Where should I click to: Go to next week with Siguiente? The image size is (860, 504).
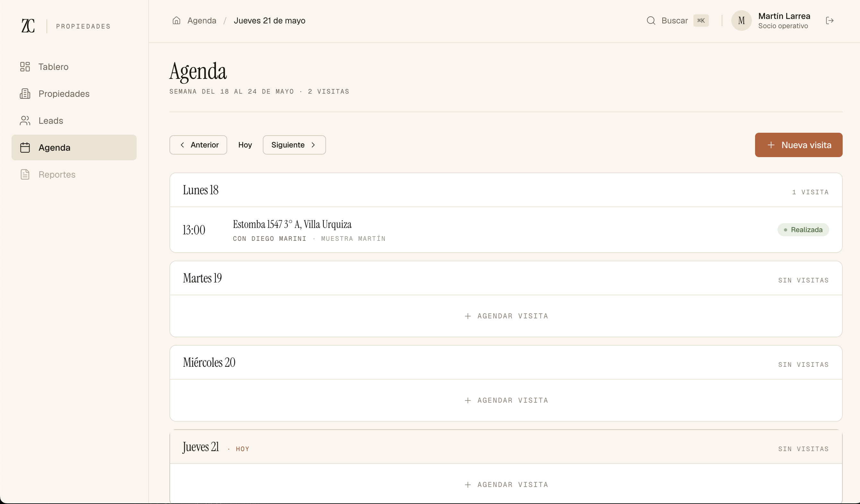click(x=294, y=145)
